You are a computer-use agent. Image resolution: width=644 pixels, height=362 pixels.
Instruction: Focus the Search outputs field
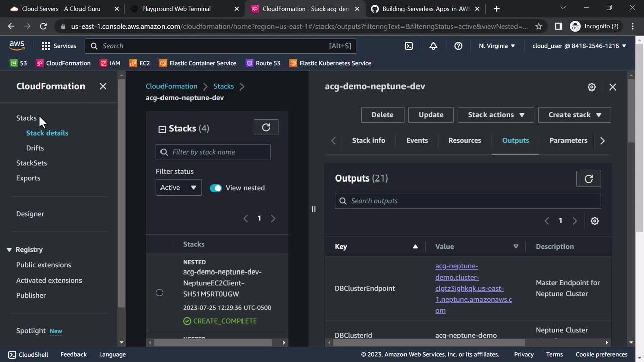[468, 201]
